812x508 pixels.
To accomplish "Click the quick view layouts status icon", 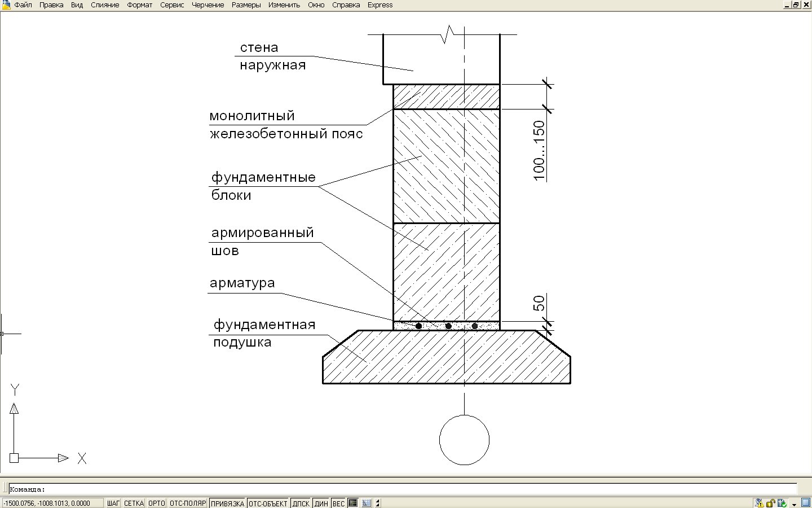I will pos(353,503).
